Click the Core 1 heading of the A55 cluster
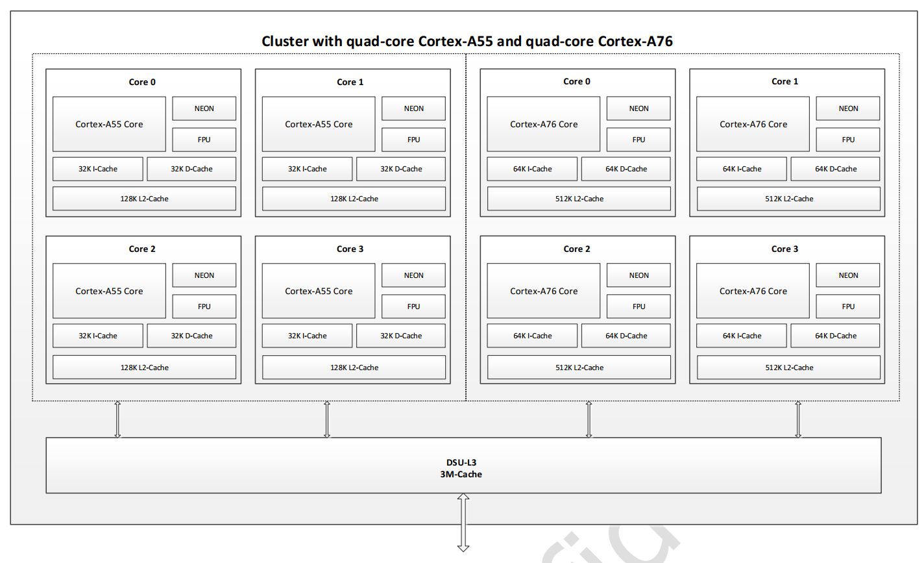Image resolution: width=924 pixels, height=563 pixels. [x=350, y=82]
